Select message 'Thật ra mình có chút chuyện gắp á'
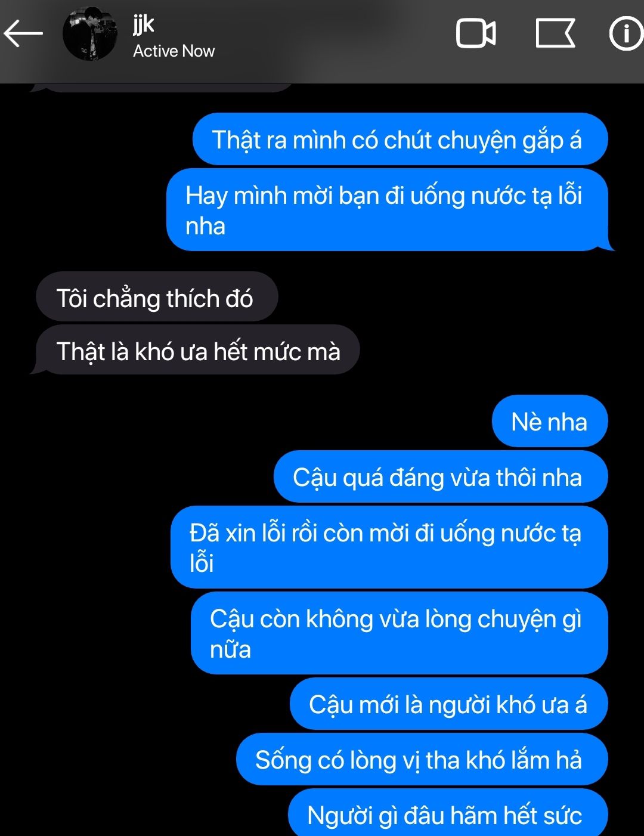The width and height of the screenshot is (644, 836). click(x=400, y=139)
